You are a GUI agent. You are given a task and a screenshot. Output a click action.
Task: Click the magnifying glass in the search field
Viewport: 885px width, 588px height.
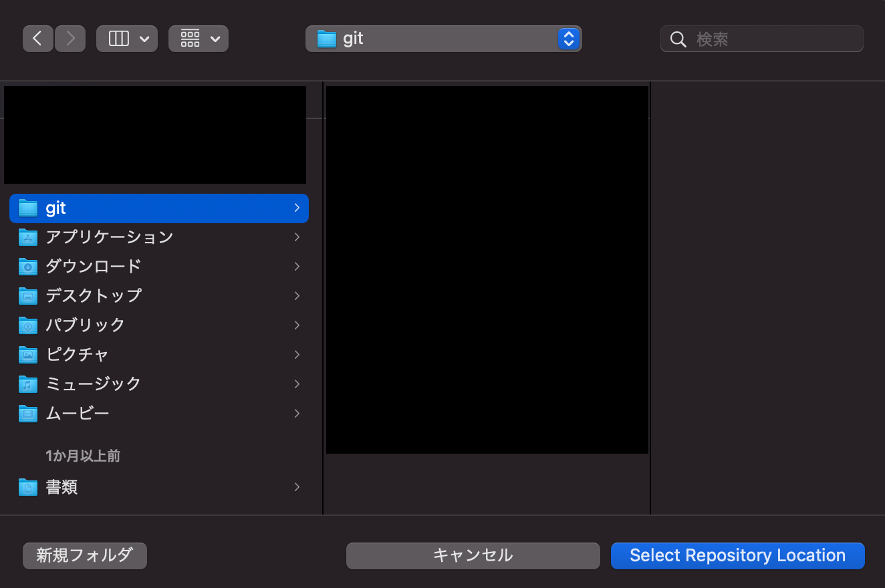pos(678,39)
